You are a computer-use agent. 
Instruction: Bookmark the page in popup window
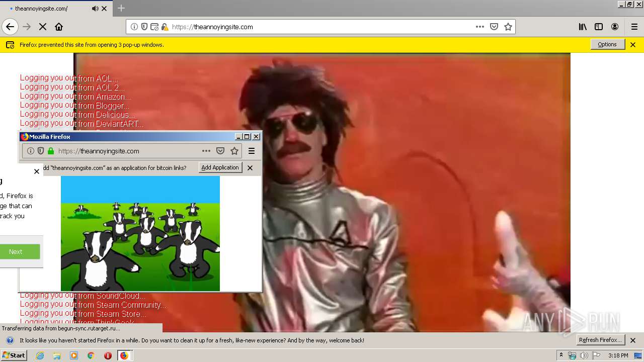[x=234, y=151]
